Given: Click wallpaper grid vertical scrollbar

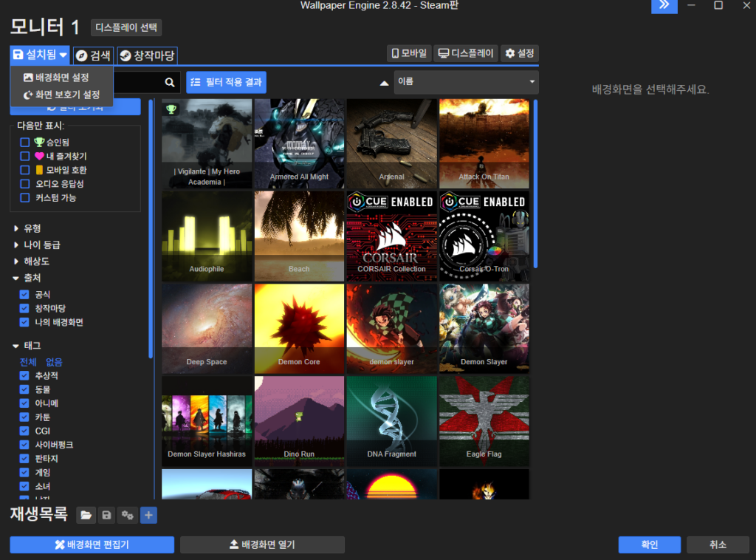Looking at the screenshot, I should (535, 183).
